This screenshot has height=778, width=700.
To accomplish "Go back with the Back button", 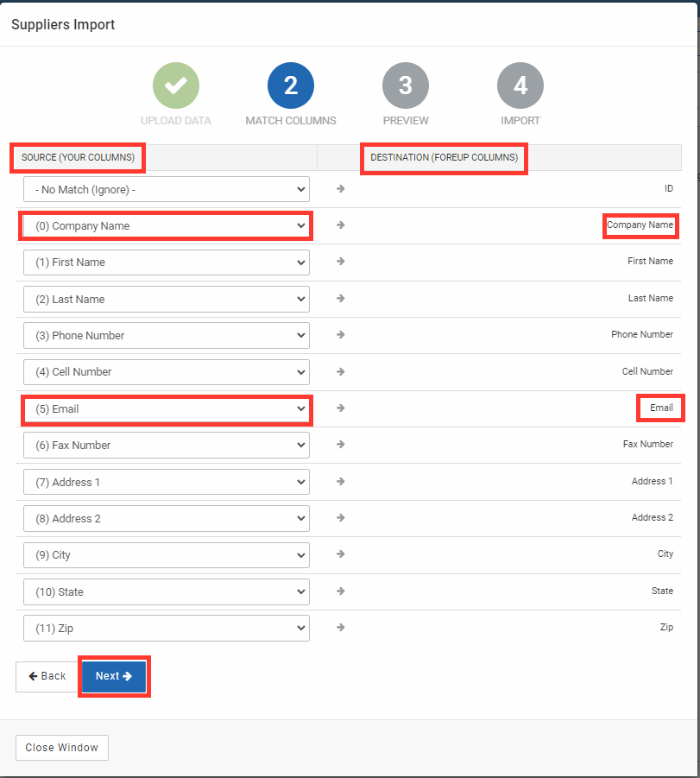I will point(47,676).
